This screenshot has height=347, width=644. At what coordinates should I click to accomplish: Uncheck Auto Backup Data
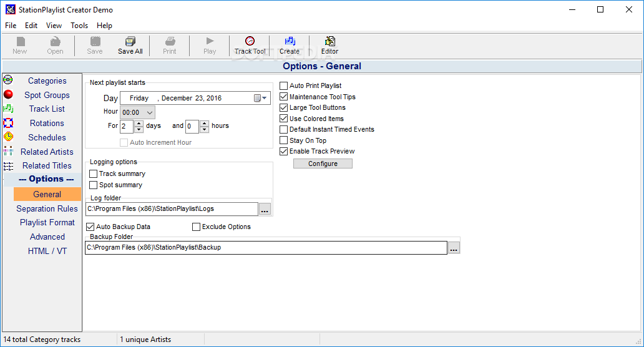pos(90,227)
